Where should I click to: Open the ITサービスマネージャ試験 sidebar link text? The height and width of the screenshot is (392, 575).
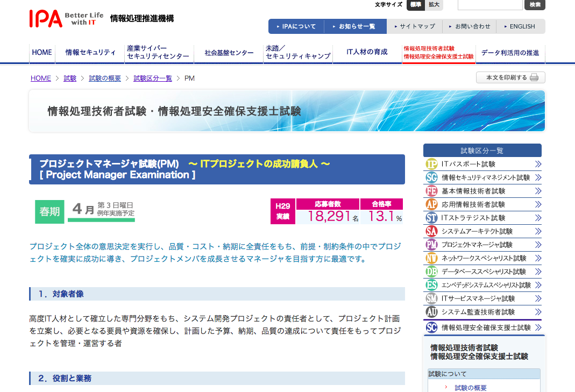point(478,298)
